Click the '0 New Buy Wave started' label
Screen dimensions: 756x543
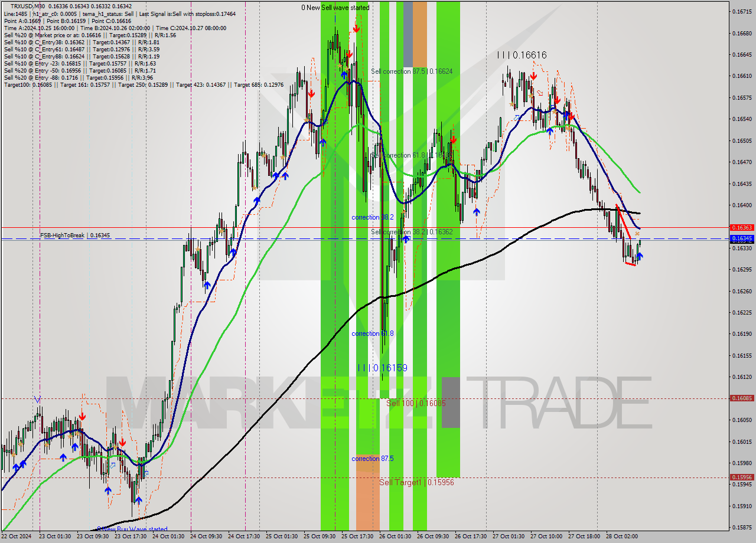pyautogui.click(x=132, y=529)
